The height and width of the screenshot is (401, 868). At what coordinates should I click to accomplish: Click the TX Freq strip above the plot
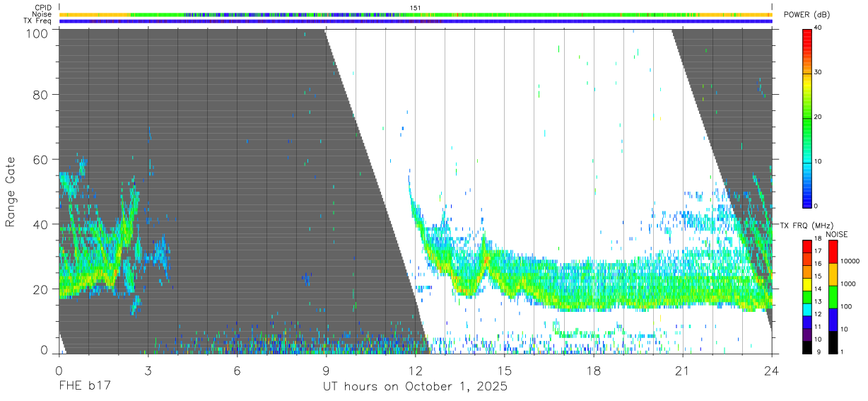click(x=415, y=21)
